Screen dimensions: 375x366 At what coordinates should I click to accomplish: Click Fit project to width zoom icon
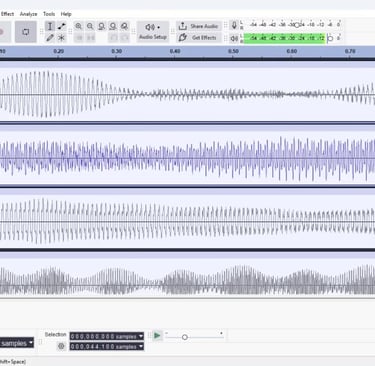(113, 26)
